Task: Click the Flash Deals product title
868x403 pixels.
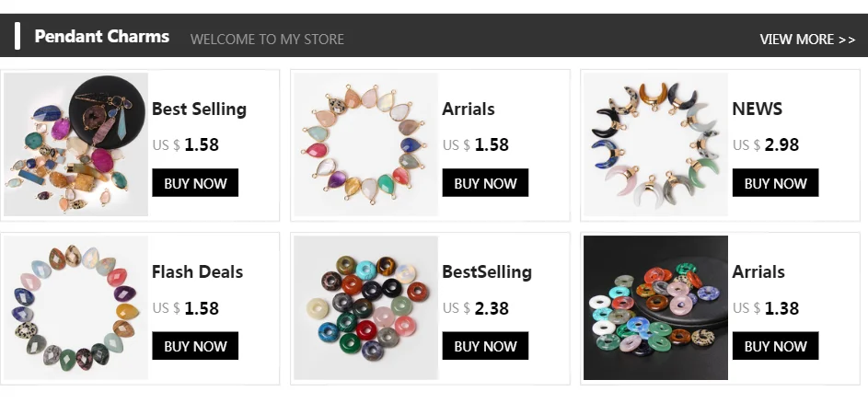Action: (x=197, y=271)
